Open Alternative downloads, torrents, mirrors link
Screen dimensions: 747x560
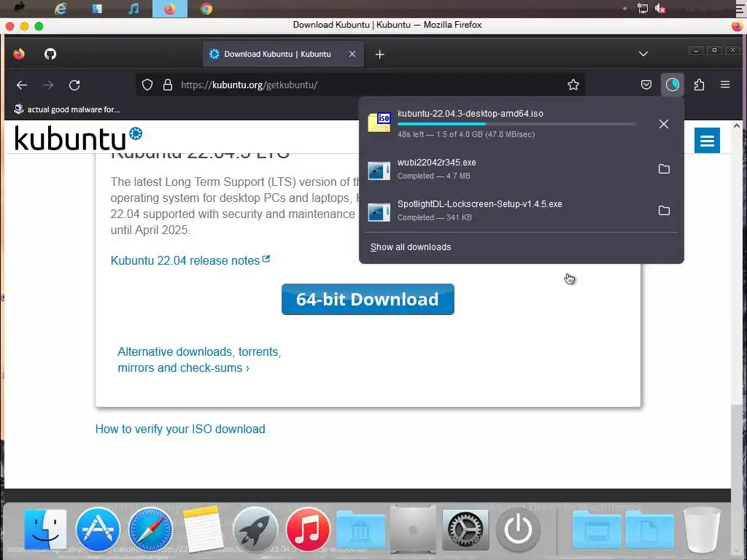pyautogui.click(x=199, y=359)
